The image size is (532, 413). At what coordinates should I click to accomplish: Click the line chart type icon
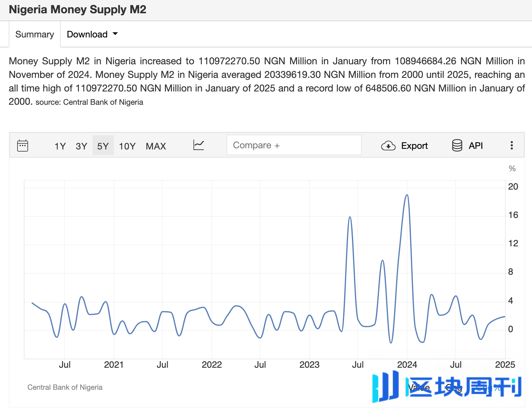tap(198, 145)
